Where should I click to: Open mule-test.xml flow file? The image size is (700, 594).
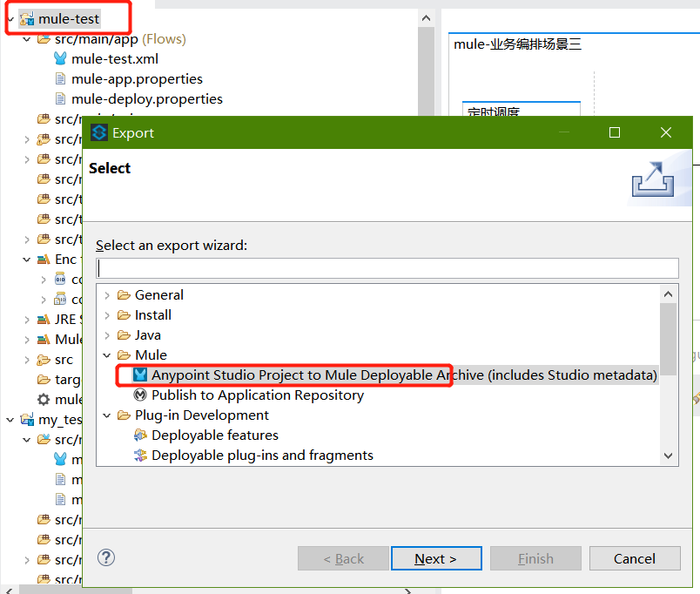pos(115,59)
